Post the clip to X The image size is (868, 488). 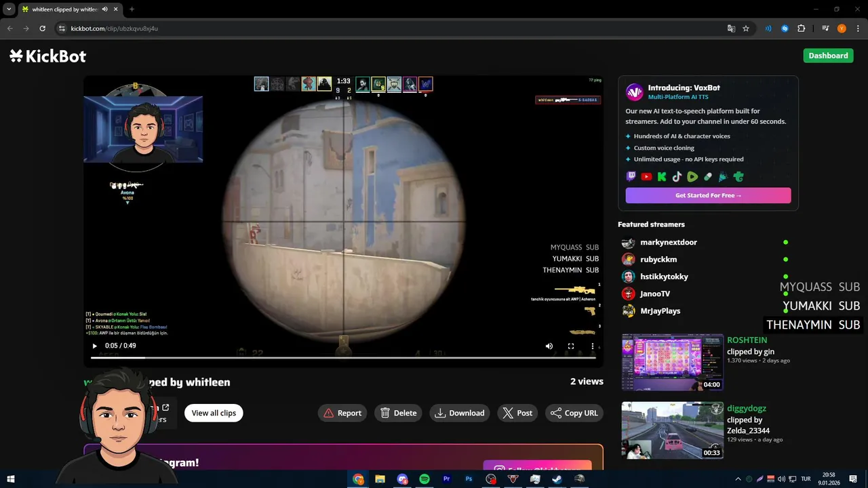coord(517,413)
